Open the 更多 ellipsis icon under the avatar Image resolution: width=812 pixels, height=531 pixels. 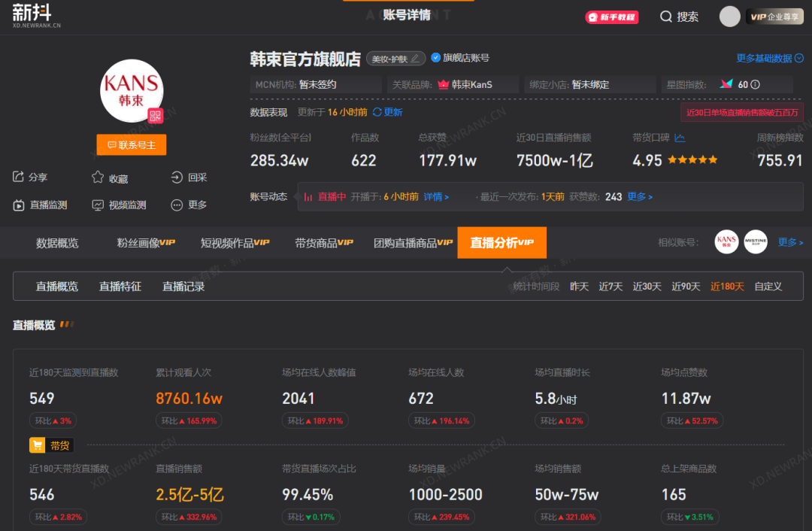[x=177, y=205]
